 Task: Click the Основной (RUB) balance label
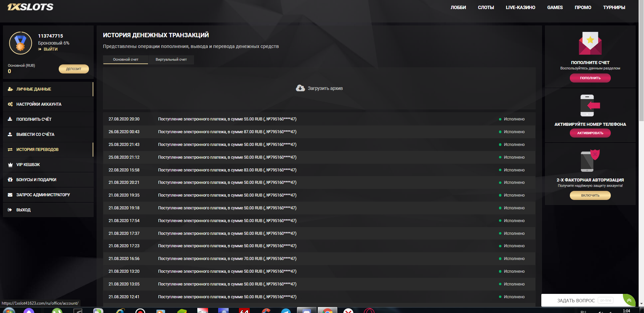tap(21, 65)
